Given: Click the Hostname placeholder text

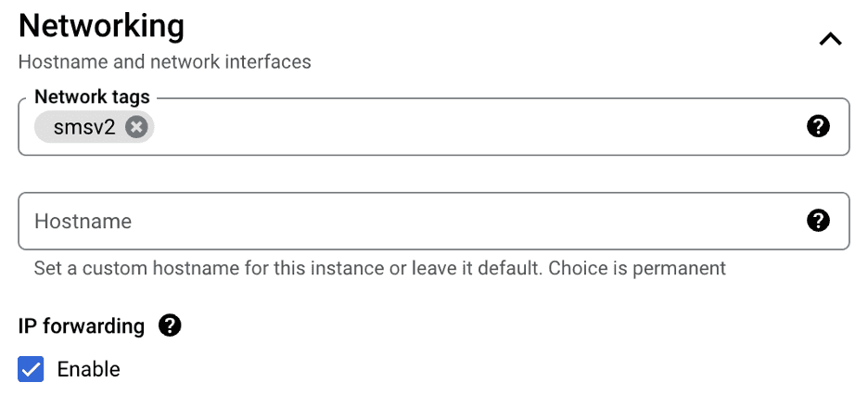Looking at the screenshot, I should pos(83,222).
